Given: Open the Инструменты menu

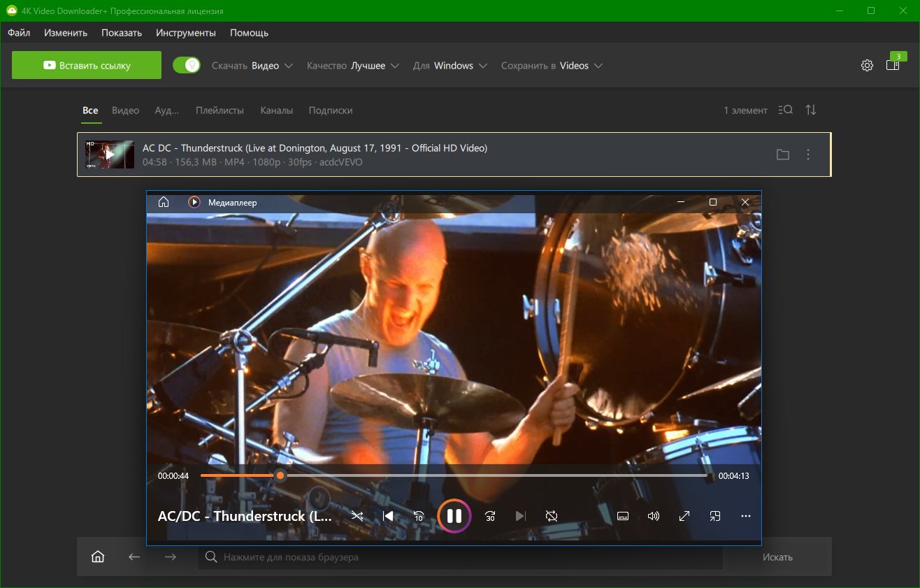Looking at the screenshot, I should pyautogui.click(x=186, y=33).
